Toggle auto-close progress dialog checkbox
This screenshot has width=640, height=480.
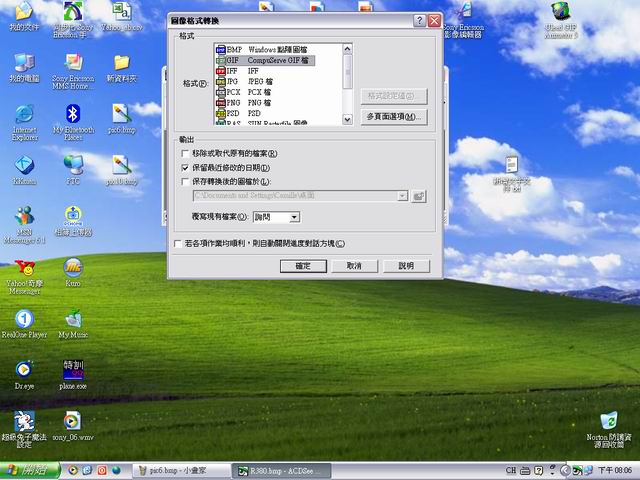(178, 244)
